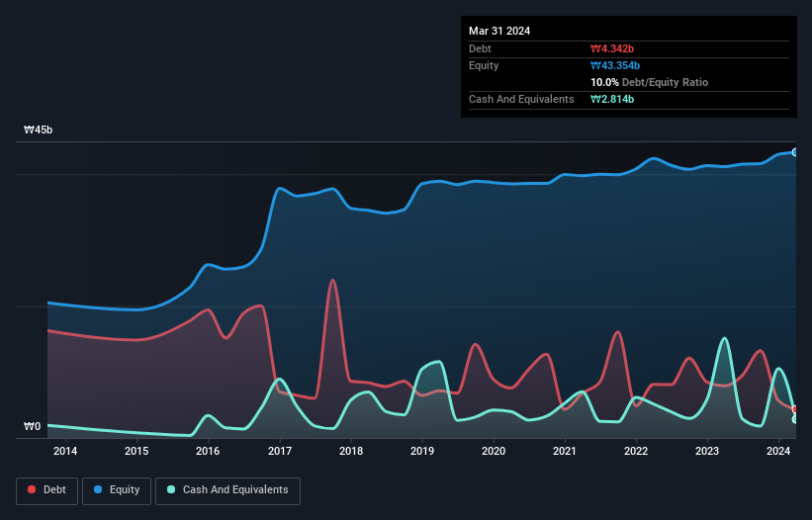Toggle the Debt legend button

click(47, 490)
